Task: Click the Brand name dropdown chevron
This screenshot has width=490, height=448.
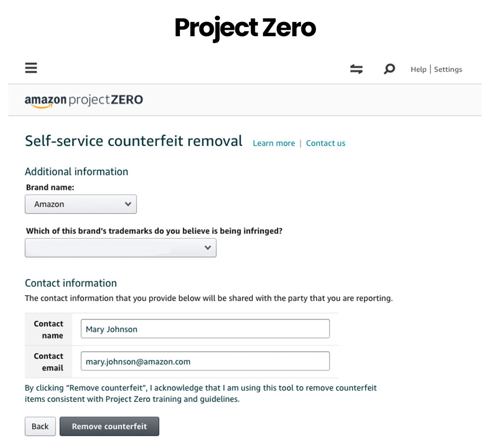Action: tap(128, 204)
